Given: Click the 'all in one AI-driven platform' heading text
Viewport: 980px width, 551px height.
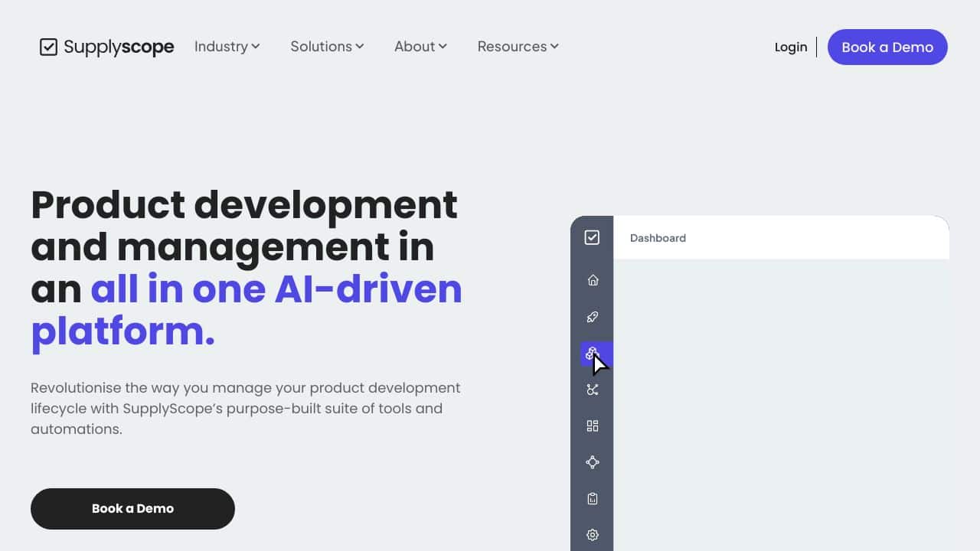Looking at the screenshot, I should tap(247, 310).
